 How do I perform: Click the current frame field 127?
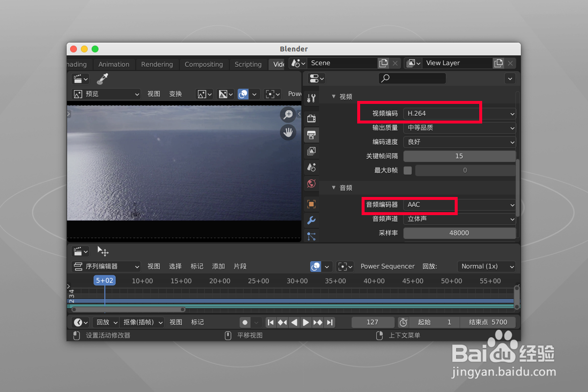(x=373, y=322)
